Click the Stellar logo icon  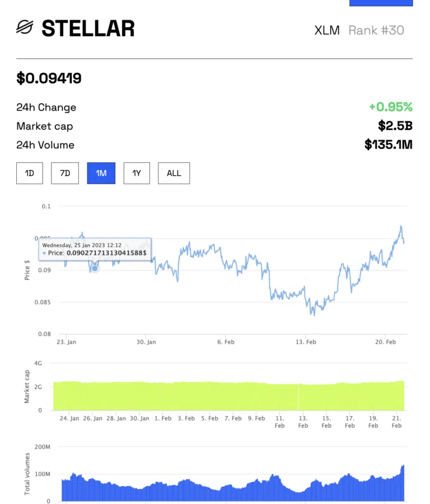tap(25, 27)
